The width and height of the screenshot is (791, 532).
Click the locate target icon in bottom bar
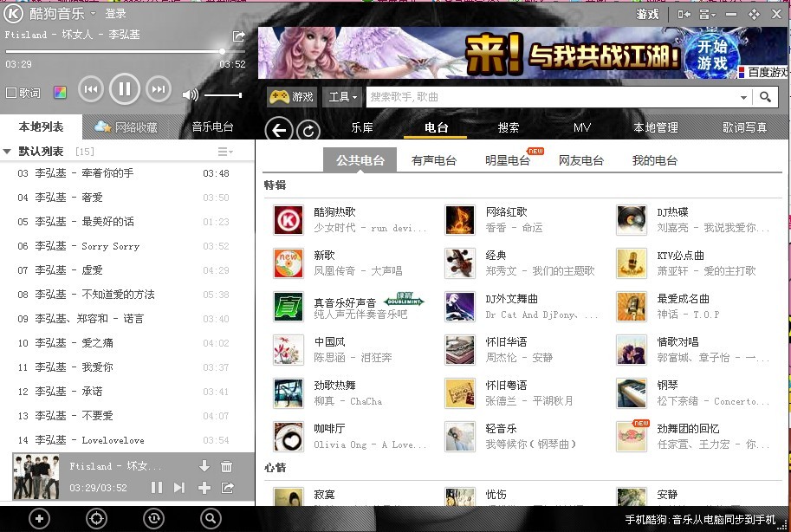96,518
